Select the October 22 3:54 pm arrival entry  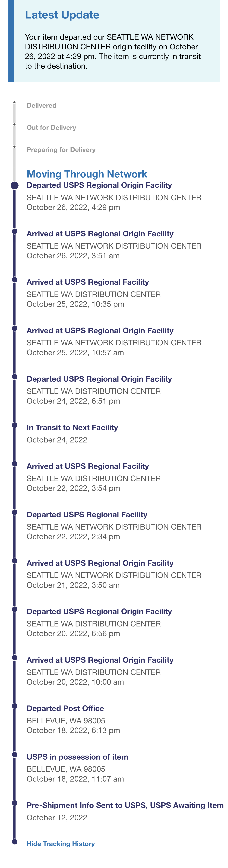pos(94,477)
